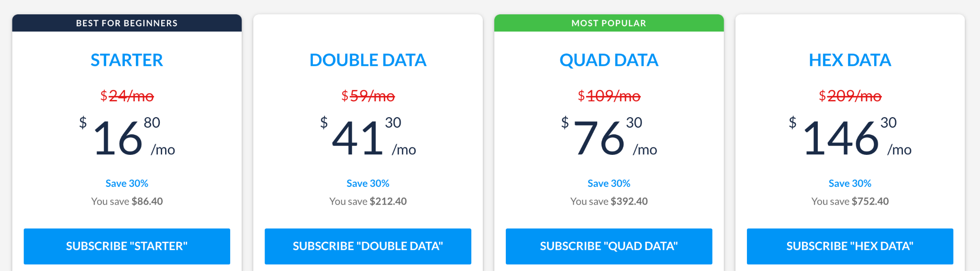Click Save 30% under Hex Data plan
Image resolution: width=980 pixels, height=271 pixels.
click(850, 184)
